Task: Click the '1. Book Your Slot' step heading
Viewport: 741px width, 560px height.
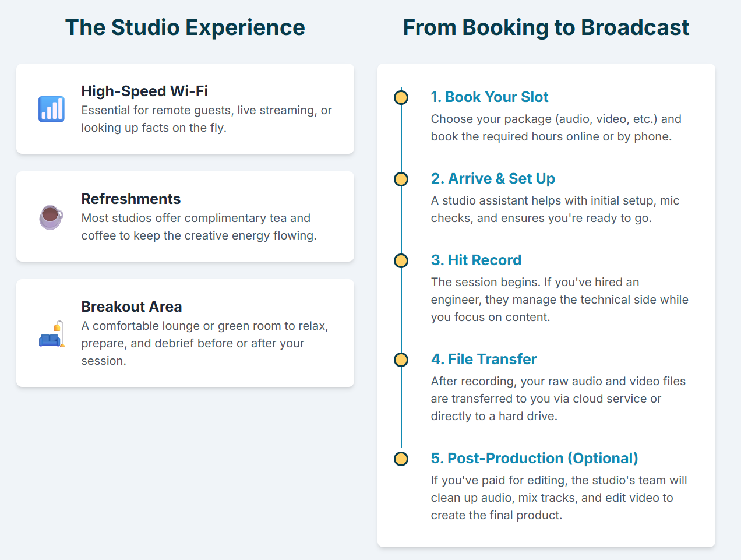Action: tap(489, 97)
